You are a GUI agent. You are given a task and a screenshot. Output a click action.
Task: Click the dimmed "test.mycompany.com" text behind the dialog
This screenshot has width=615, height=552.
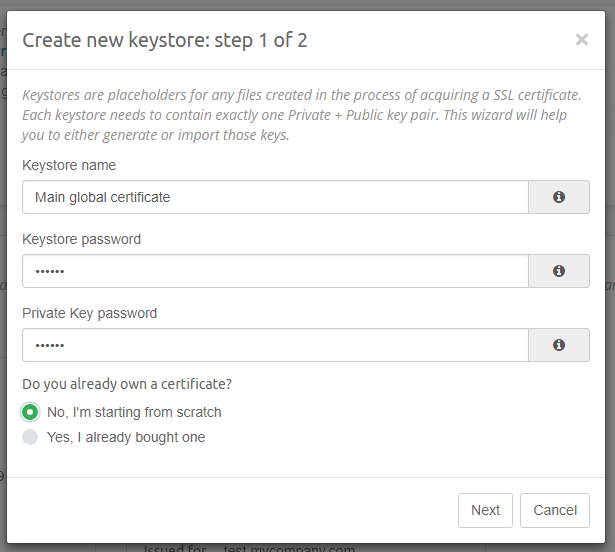click(x=290, y=548)
